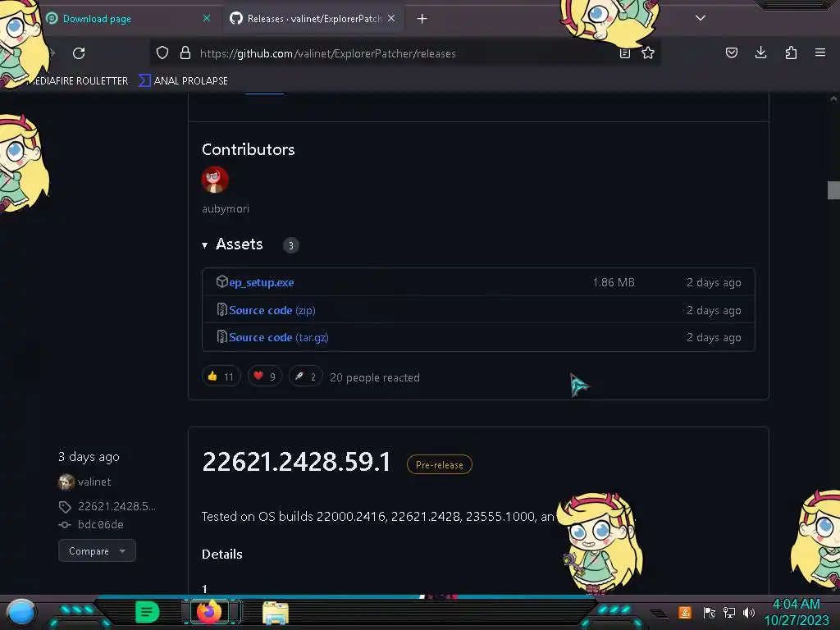Screen dimensions: 840x630
Task: Bookmark this page with the star icon
Action: (648, 53)
